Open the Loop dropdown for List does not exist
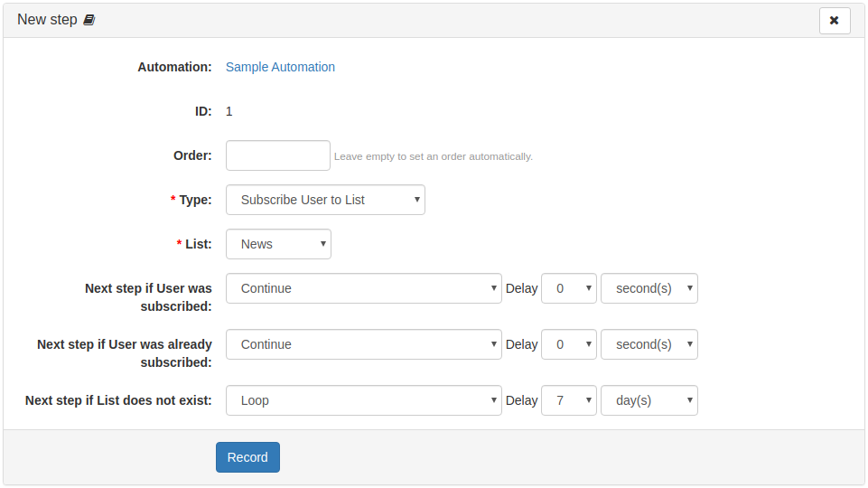This screenshot has width=868, height=488. pyautogui.click(x=364, y=400)
